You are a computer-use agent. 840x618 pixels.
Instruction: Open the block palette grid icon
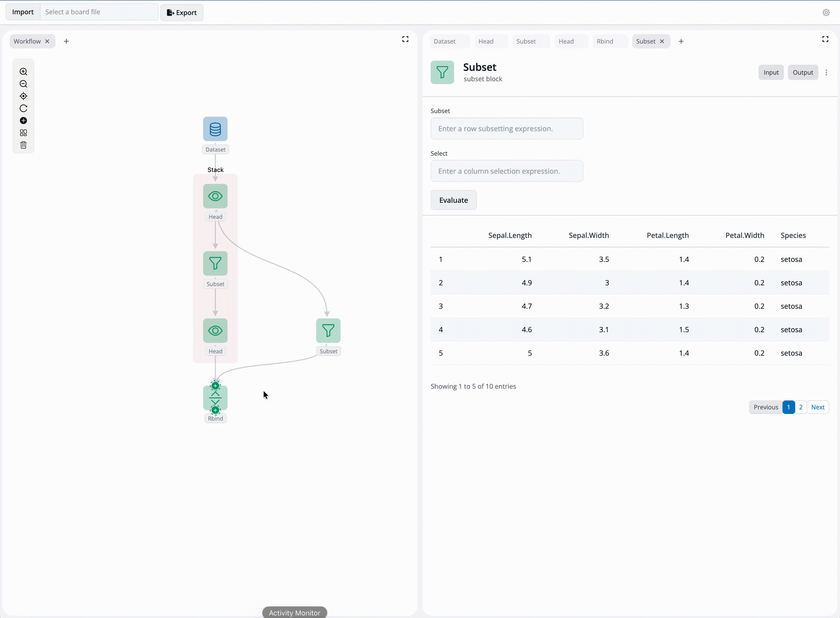23,133
